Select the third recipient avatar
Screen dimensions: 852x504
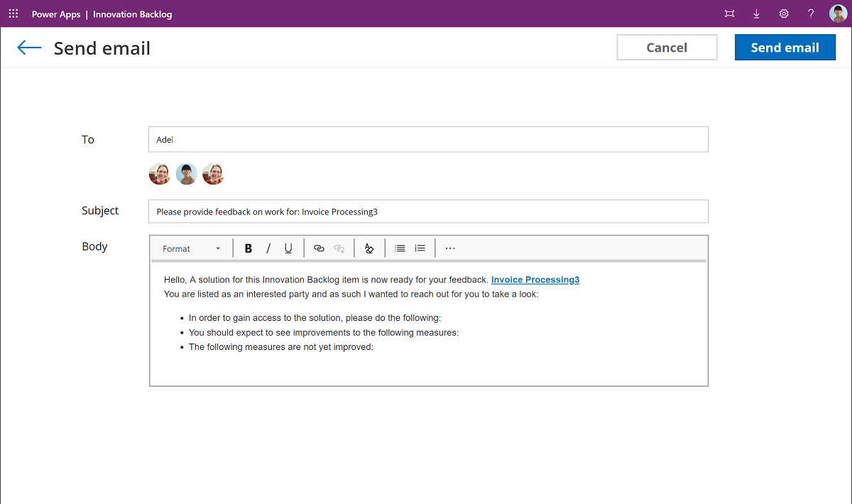213,174
